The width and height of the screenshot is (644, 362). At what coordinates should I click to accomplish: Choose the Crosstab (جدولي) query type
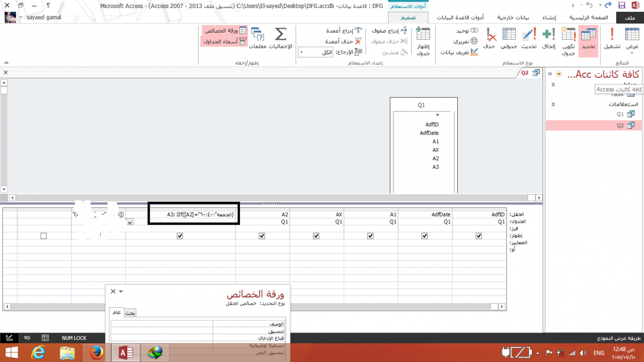pyautogui.click(x=508, y=40)
